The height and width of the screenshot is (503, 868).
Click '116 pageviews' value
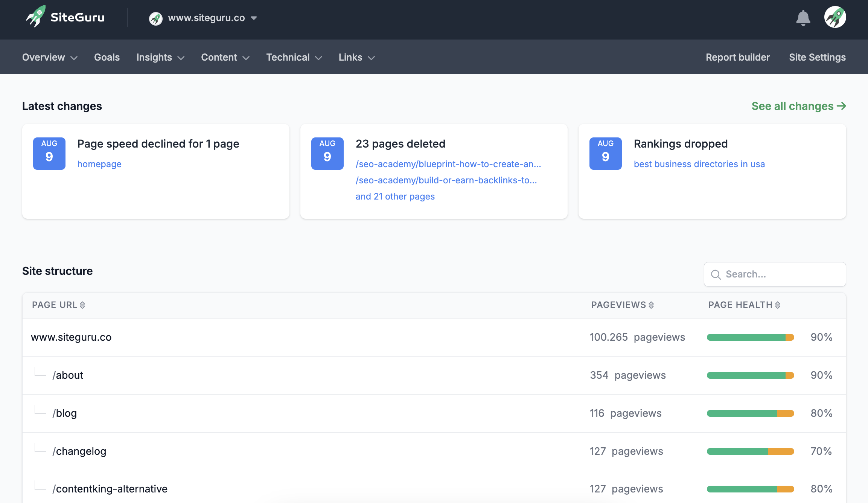pyautogui.click(x=626, y=413)
